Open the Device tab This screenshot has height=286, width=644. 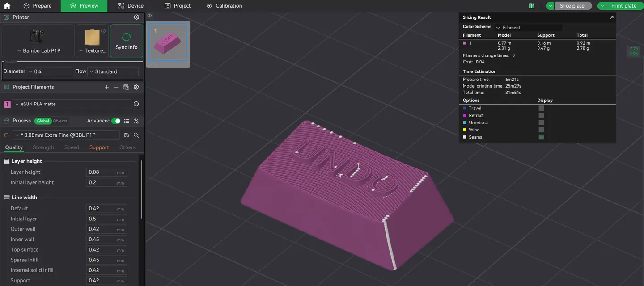point(131,6)
